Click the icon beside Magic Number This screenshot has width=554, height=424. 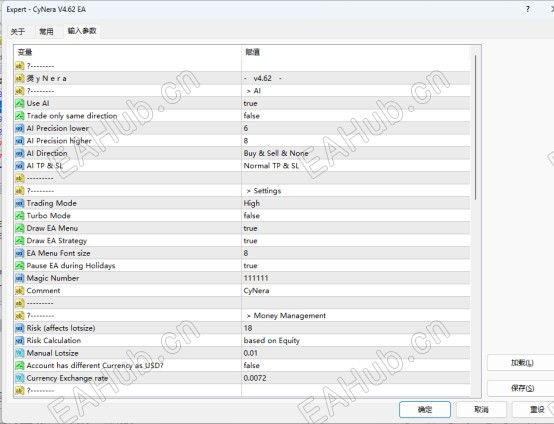(19, 278)
